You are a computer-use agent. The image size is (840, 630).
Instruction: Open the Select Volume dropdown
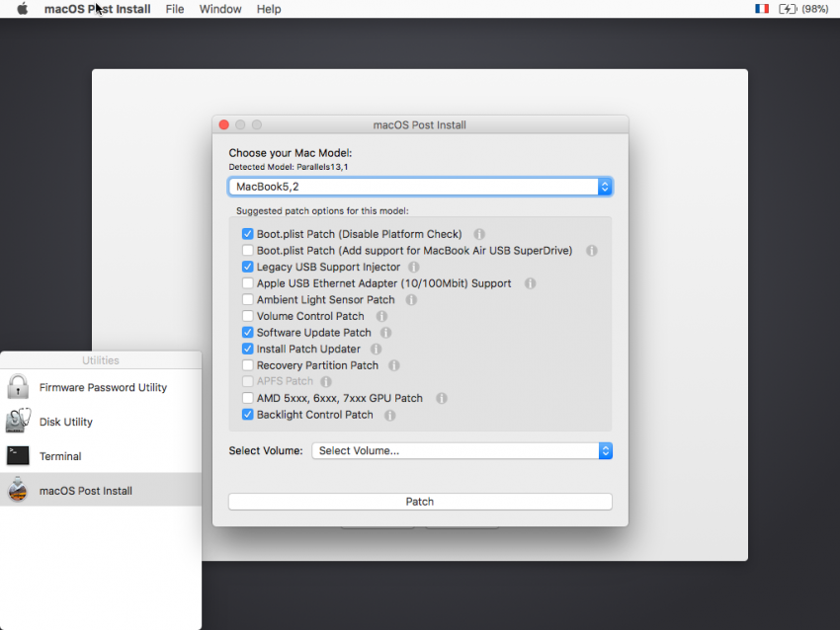[462, 450]
